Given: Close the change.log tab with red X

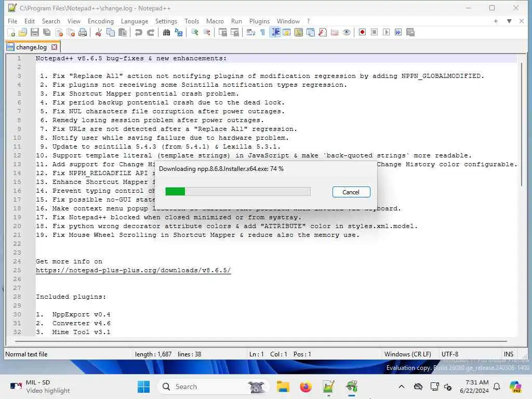Looking at the screenshot, I should pyautogui.click(x=54, y=47).
